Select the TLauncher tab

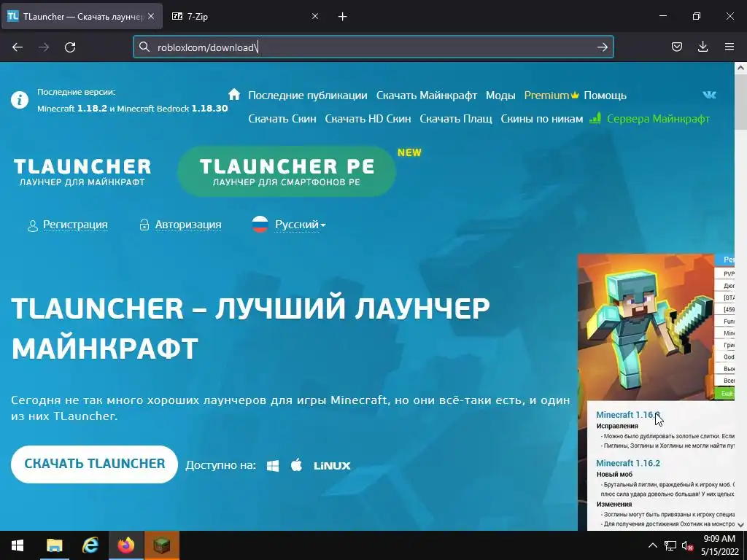(82, 16)
